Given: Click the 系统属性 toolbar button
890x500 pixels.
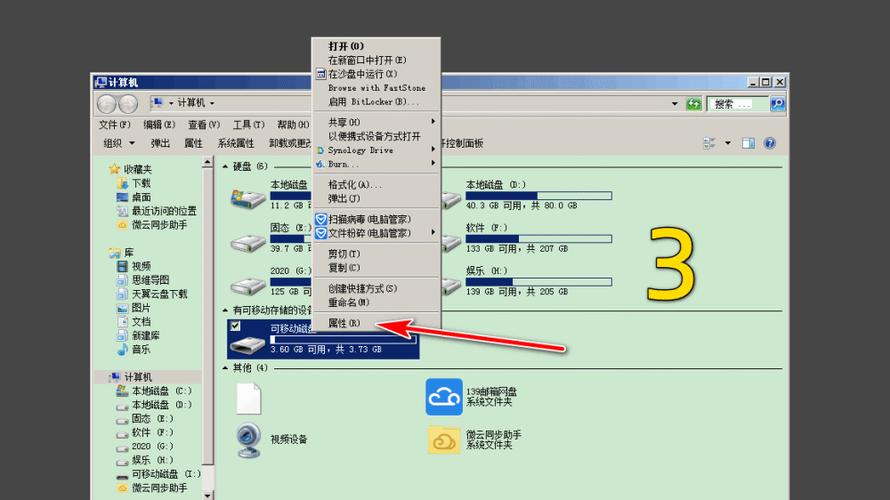Looking at the screenshot, I should 236,143.
